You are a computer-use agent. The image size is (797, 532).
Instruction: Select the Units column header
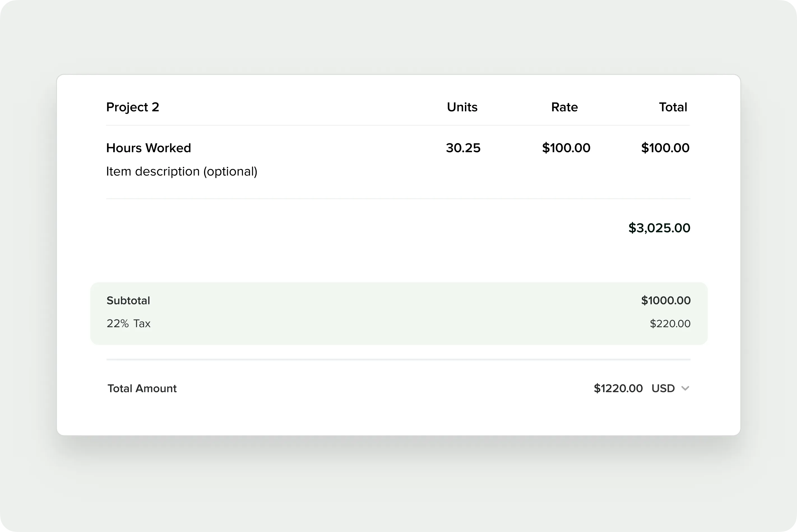click(x=462, y=107)
